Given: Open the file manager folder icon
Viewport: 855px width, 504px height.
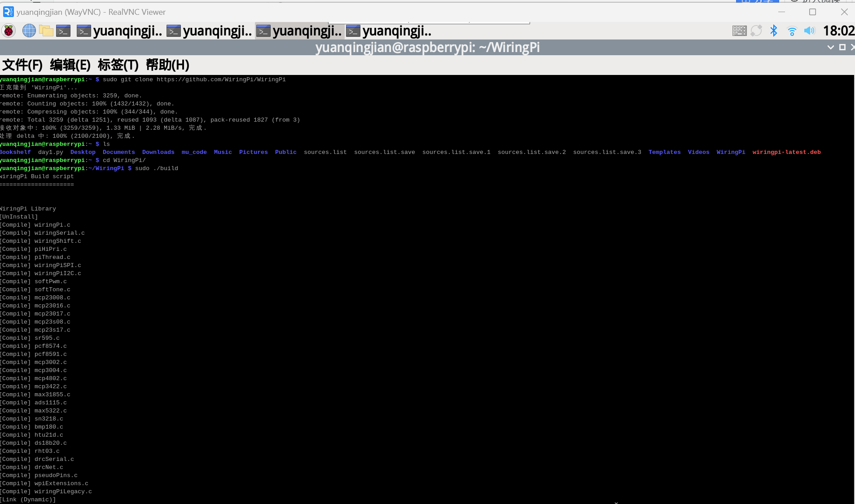Looking at the screenshot, I should [x=46, y=31].
